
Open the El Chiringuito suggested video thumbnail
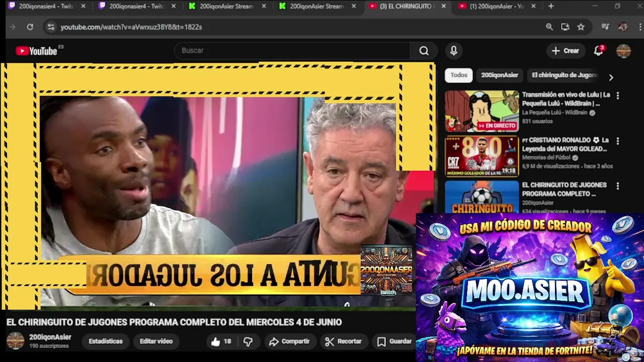pyautogui.click(x=481, y=197)
